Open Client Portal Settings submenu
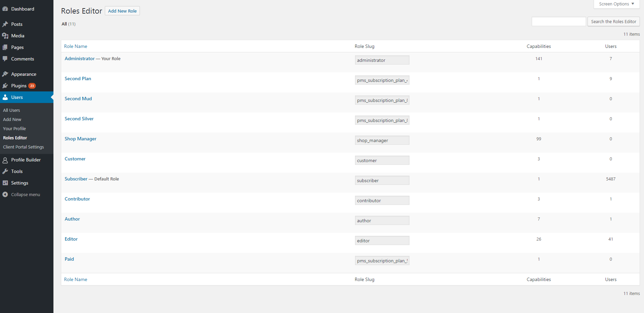 click(x=23, y=147)
